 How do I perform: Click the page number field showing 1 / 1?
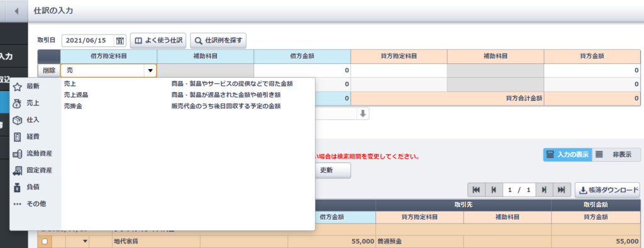[x=519, y=190]
